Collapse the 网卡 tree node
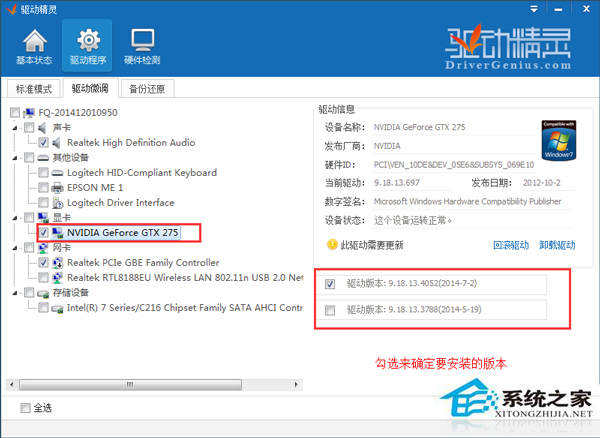The height and width of the screenshot is (438, 600). pyautogui.click(x=15, y=248)
